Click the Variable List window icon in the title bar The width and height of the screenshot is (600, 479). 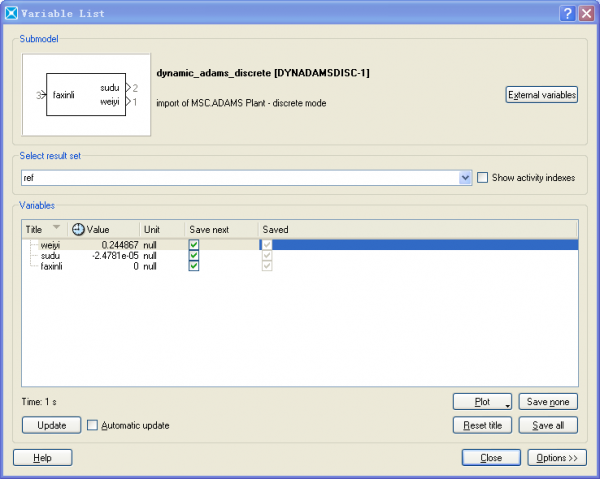click(11, 13)
